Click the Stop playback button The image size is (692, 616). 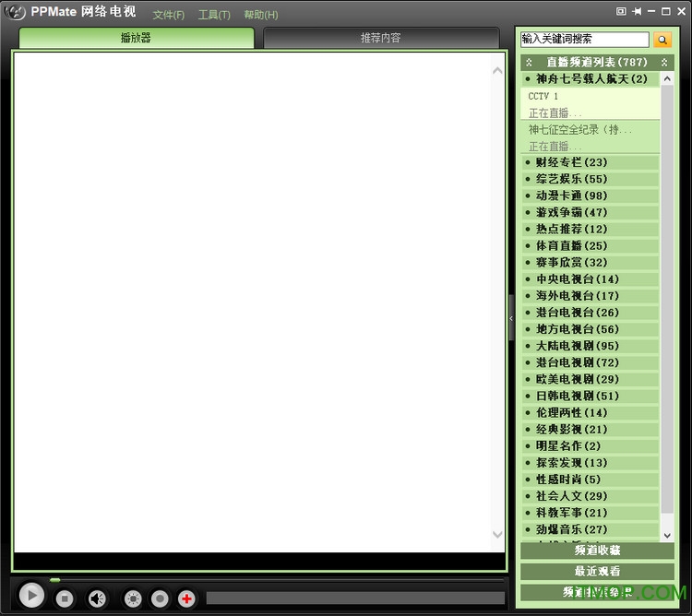pyautogui.click(x=65, y=598)
